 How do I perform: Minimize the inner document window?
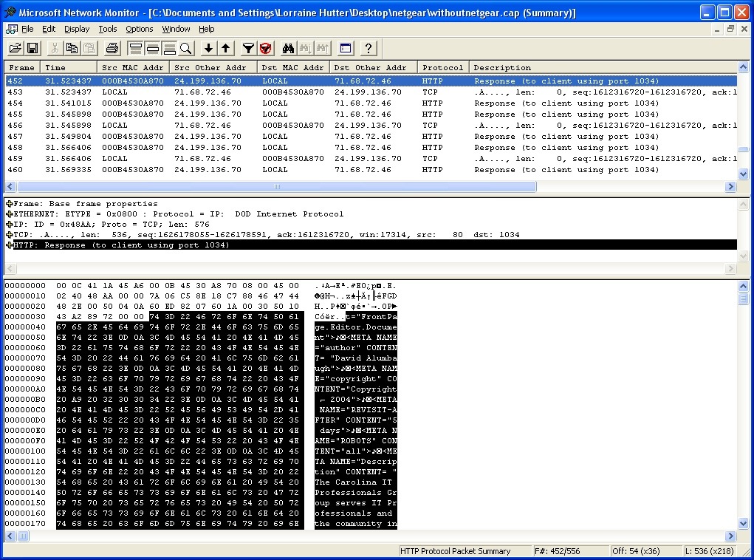[717, 30]
